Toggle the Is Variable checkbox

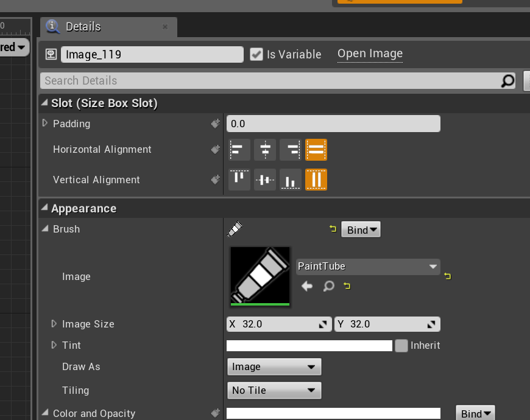(x=256, y=54)
